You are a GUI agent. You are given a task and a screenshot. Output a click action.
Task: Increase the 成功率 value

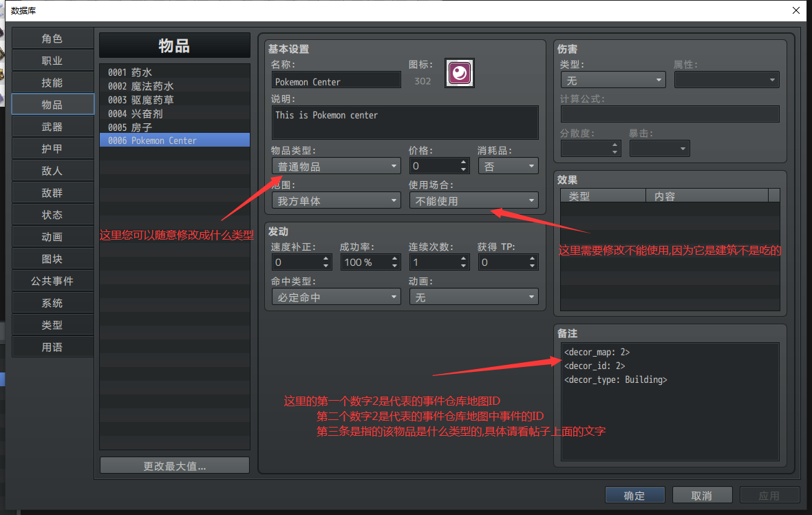(x=394, y=258)
